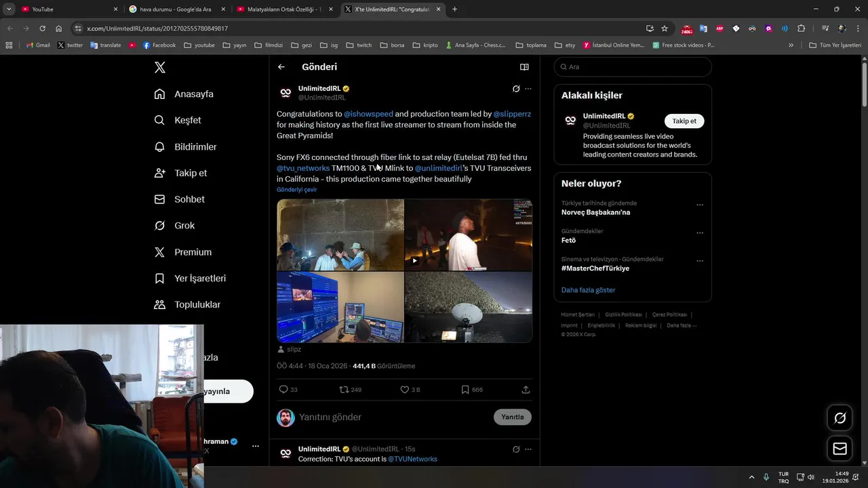Switch to the Malatyalıların Ortak Özelliği tab
The image size is (868, 488).
click(x=284, y=9)
